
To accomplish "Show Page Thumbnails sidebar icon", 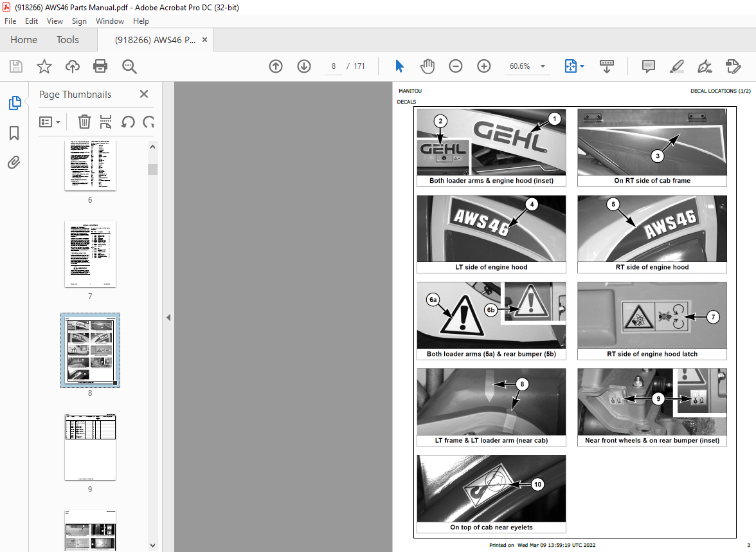I will [x=14, y=102].
